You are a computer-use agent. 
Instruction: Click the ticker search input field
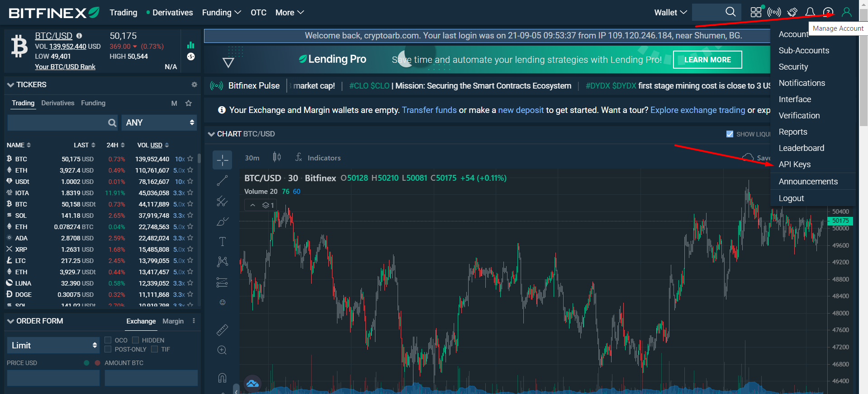[x=63, y=122]
